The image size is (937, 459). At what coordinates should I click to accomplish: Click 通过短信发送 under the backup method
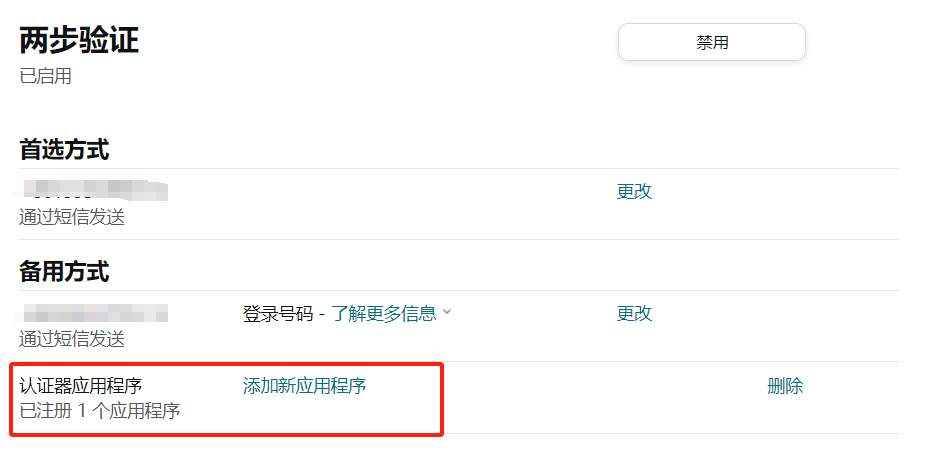coord(72,339)
